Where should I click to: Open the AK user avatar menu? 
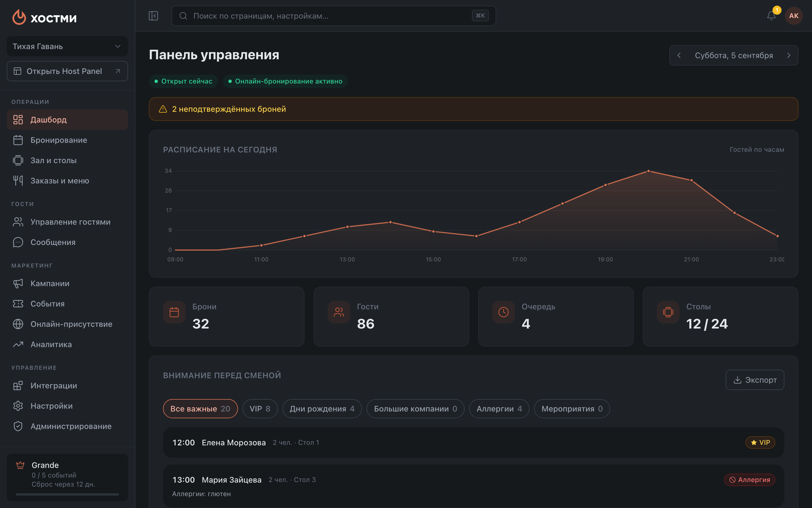point(794,16)
